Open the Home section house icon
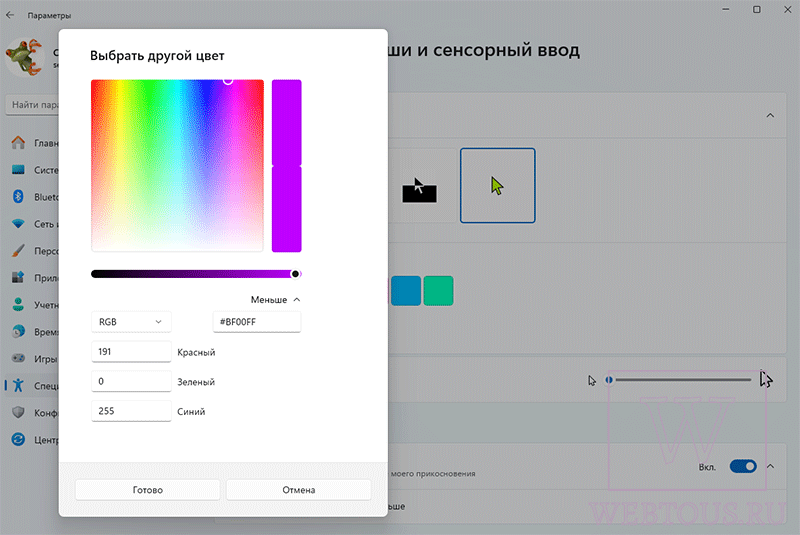Viewport: 800px width, 535px height. [x=18, y=143]
